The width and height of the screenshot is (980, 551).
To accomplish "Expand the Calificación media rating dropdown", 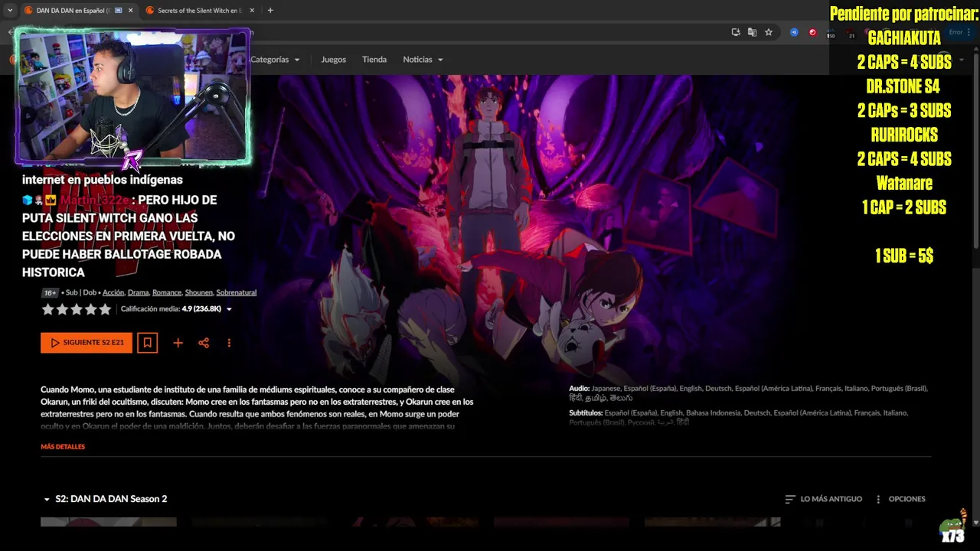I will click(229, 309).
